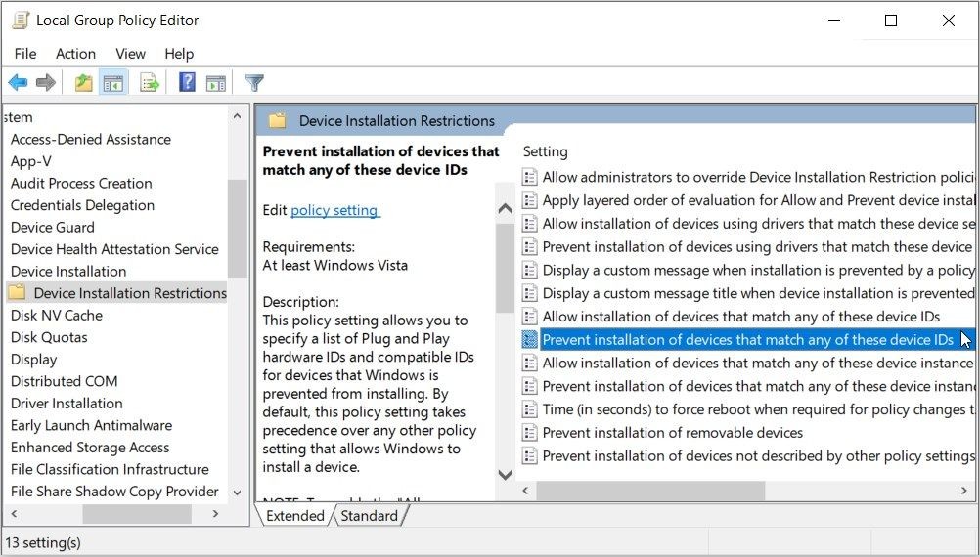Click the Setting column header
This screenshot has width=980, height=557.
pyautogui.click(x=545, y=151)
